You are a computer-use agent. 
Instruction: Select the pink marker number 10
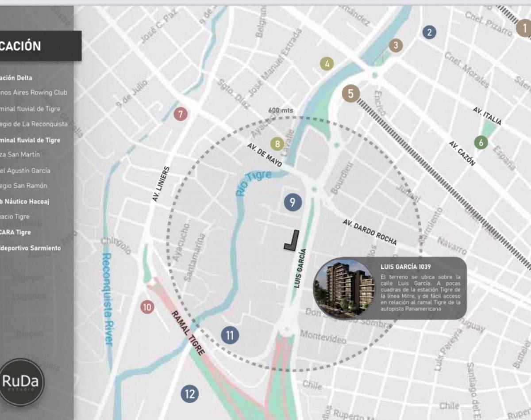147,307
